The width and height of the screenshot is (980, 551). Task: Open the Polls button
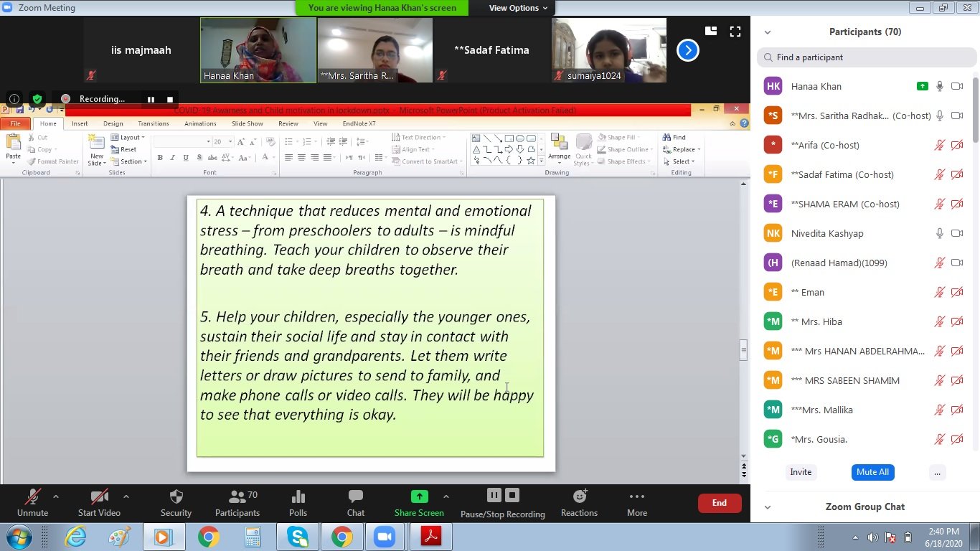pos(298,503)
